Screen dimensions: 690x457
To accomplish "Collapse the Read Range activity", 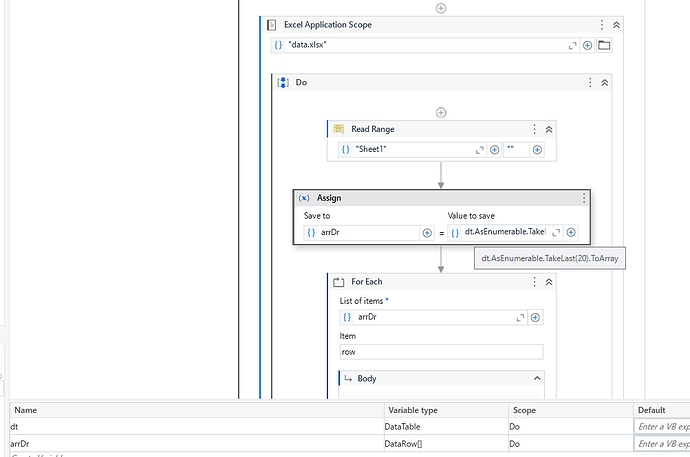I will tap(549, 129).
